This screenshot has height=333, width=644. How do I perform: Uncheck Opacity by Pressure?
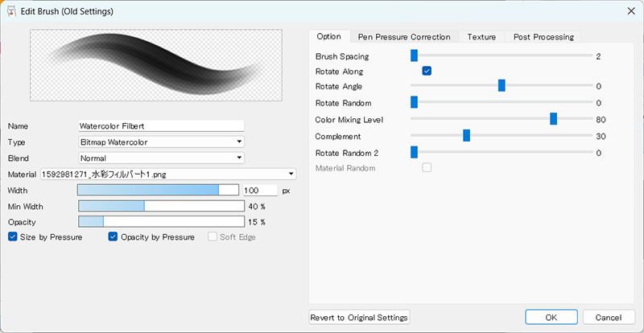(x=113, y=237)
